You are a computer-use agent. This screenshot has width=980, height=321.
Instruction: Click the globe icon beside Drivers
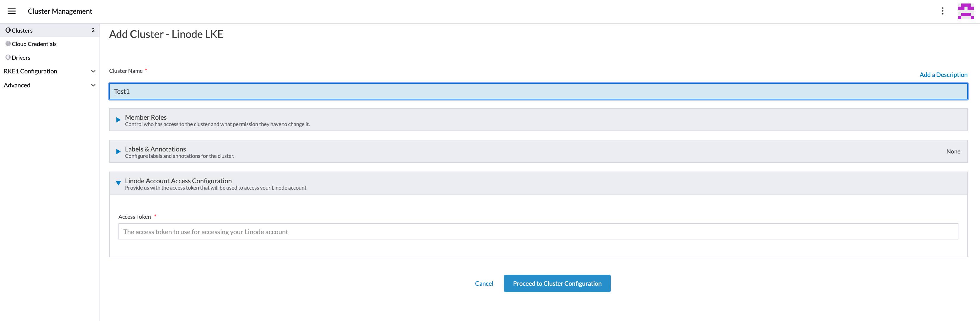pyautogui.click(x=7, y=57)
